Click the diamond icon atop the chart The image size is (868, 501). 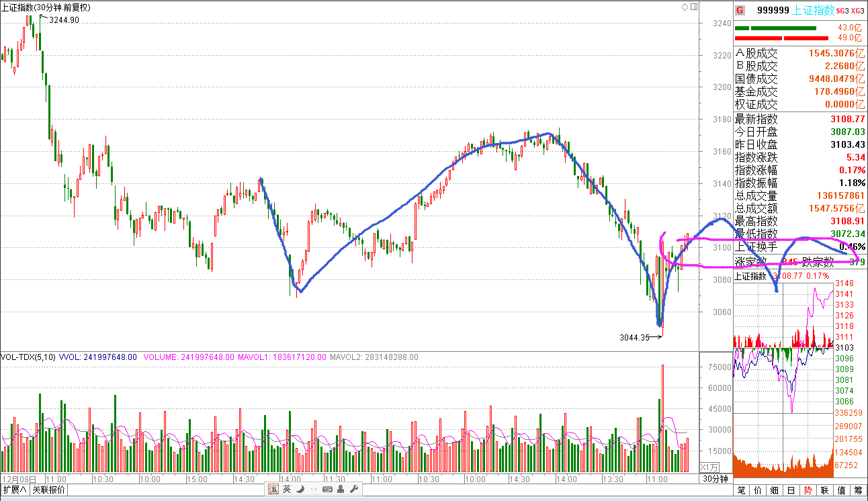[685, 7]
